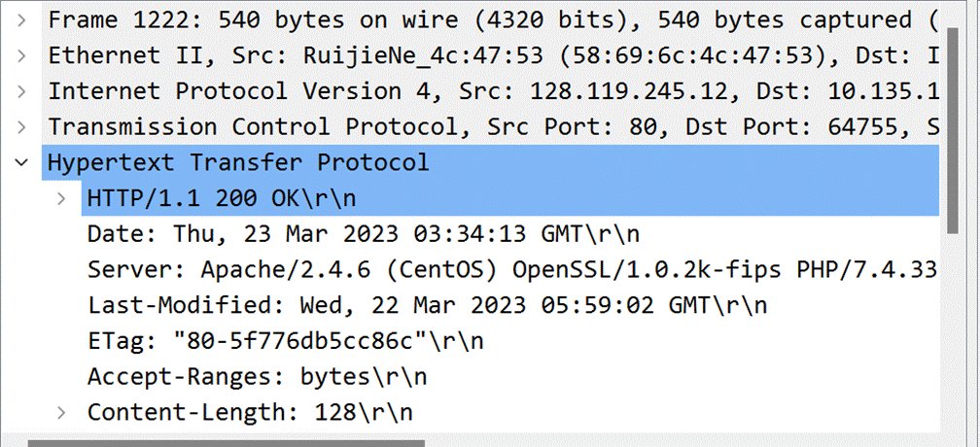The height and width of the screenshot is (447, 980).
Task: Select the Internet Protocol Version 4 line
Action: 491,91
